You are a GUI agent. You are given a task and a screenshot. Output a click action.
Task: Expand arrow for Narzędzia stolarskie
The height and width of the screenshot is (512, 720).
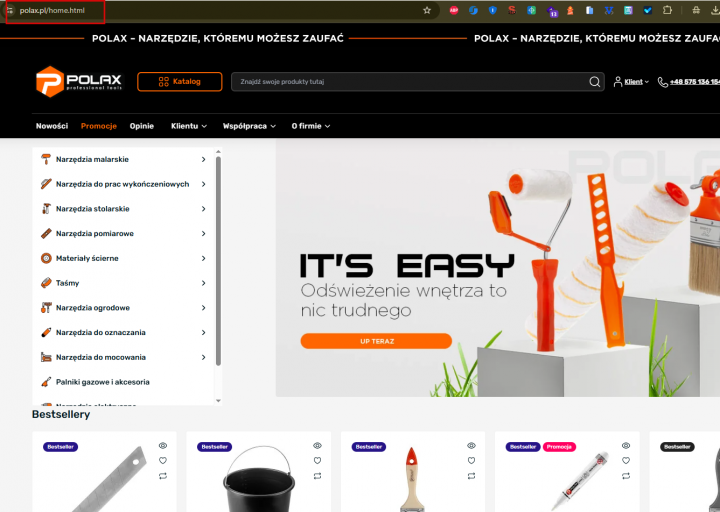[203, 209]
